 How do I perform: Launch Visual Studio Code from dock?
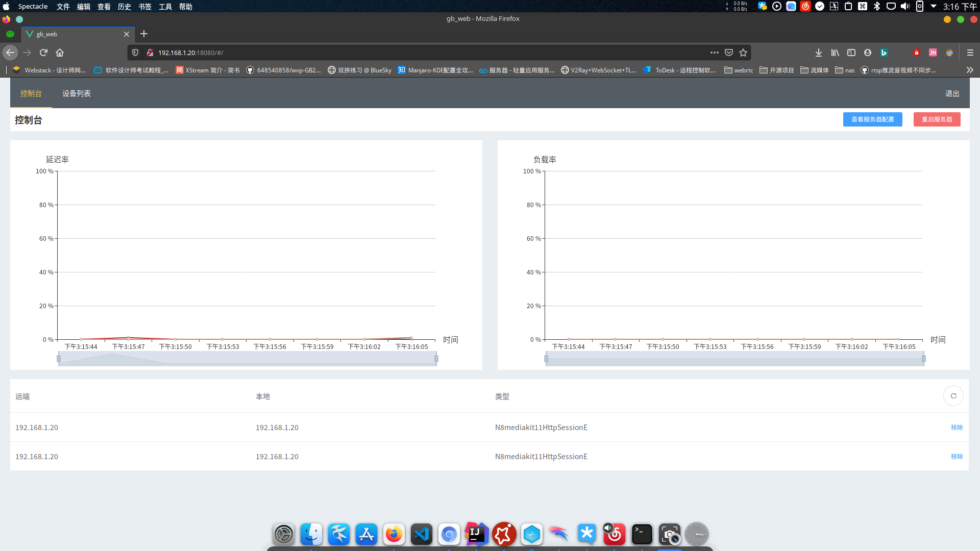[x=422, y=534]
